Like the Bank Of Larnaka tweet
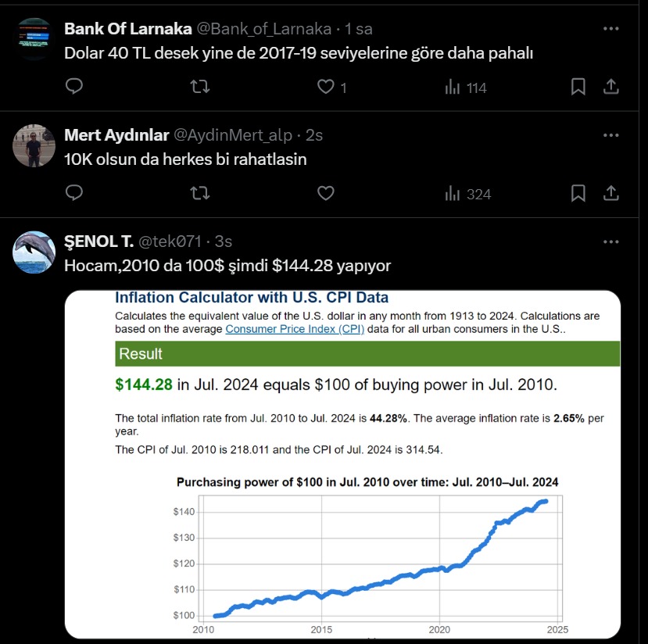The width and height of the screenshot is (648, 644). pos(326,87)
